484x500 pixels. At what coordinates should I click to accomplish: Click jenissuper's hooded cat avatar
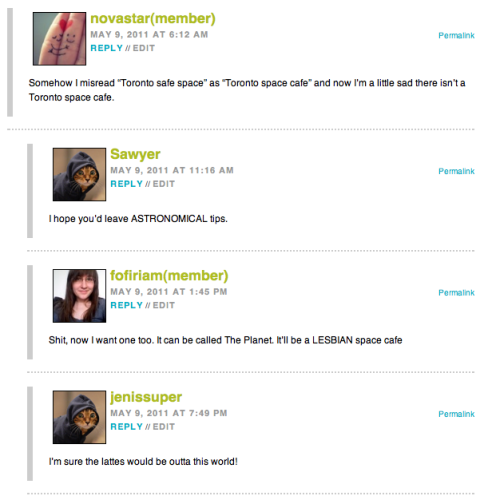[x=79, y=417]
